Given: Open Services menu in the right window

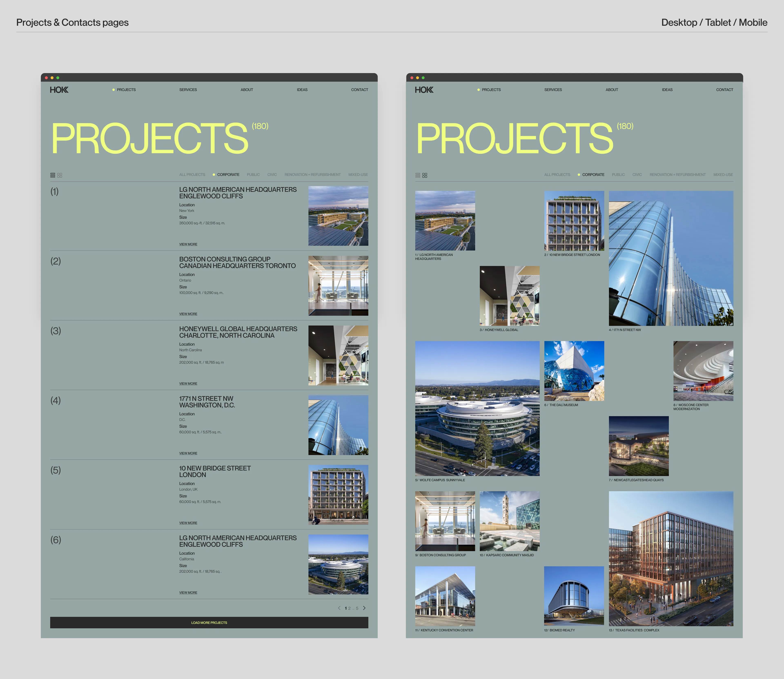Looking at the screenshot, I should [x=553, y=90].
